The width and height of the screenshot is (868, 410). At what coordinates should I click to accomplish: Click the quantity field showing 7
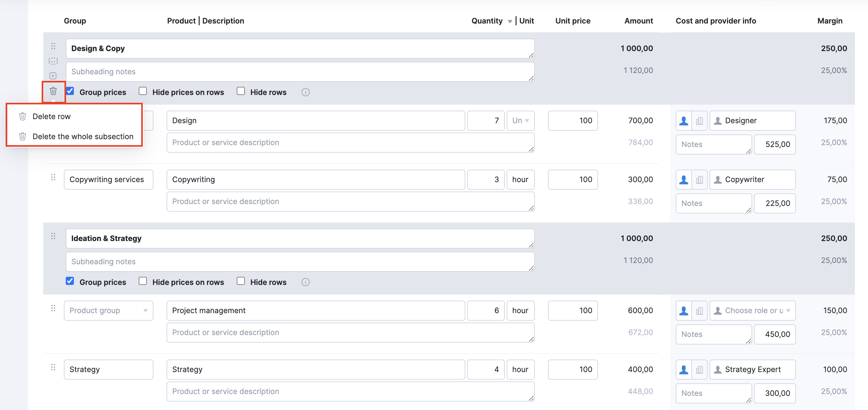coord(486,121)
